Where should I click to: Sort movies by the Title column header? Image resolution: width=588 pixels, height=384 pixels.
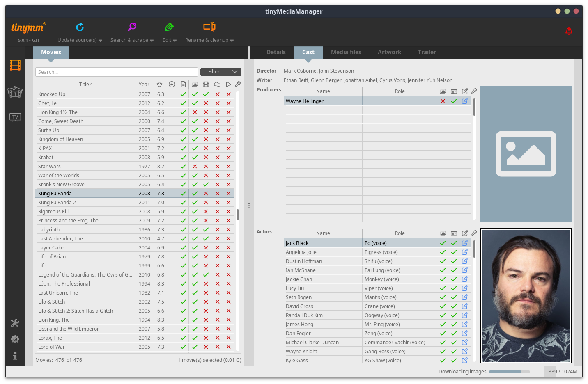85,84
